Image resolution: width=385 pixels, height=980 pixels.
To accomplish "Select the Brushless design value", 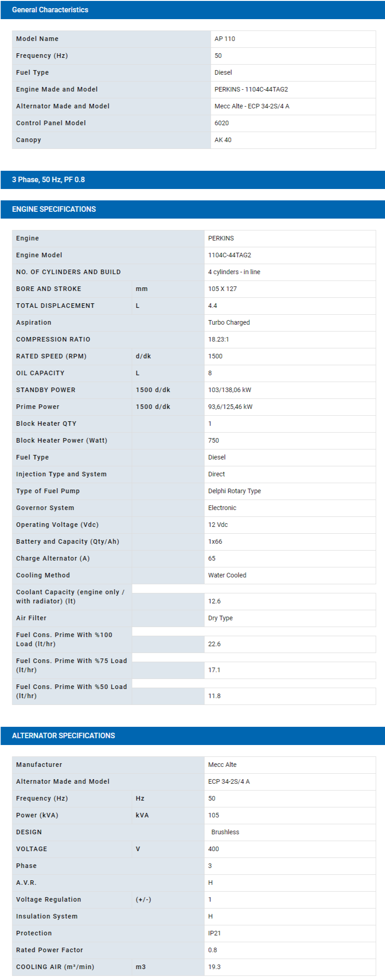I will pos(225,832).
